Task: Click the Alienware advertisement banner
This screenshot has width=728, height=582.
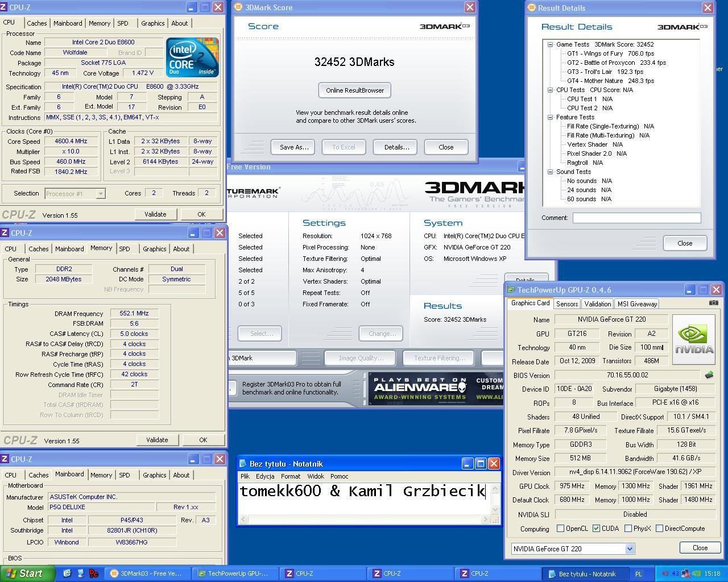Action: (x=435, y=388)
